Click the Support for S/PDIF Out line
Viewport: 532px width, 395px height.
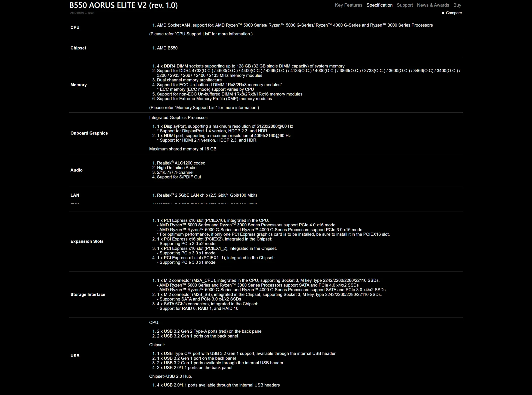point(179,177)
